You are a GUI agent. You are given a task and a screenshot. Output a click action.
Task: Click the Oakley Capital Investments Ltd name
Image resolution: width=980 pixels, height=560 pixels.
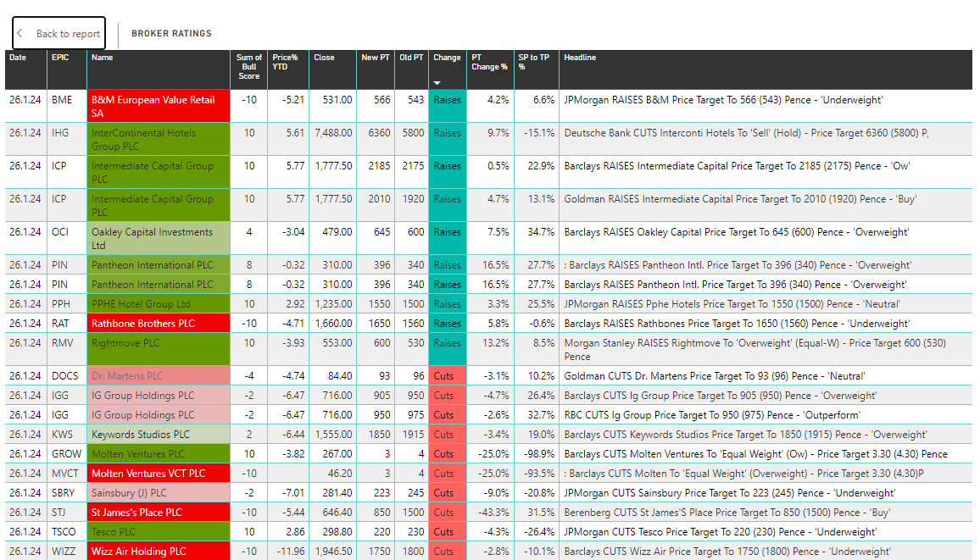159,238
